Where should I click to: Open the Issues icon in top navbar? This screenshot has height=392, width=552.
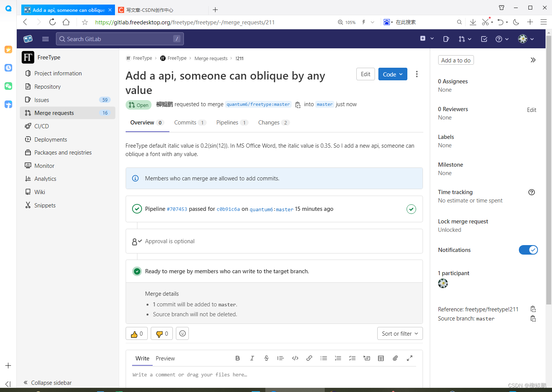pos(446,39)
